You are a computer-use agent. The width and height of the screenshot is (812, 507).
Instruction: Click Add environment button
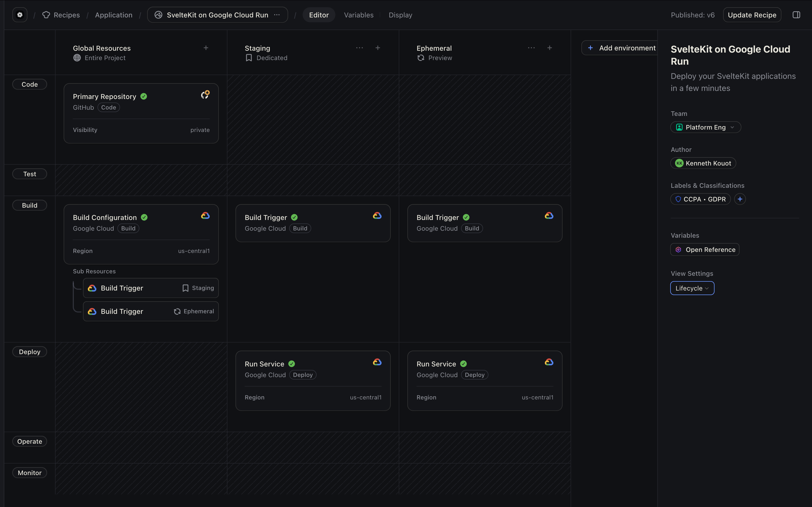[x=622, y=48]
